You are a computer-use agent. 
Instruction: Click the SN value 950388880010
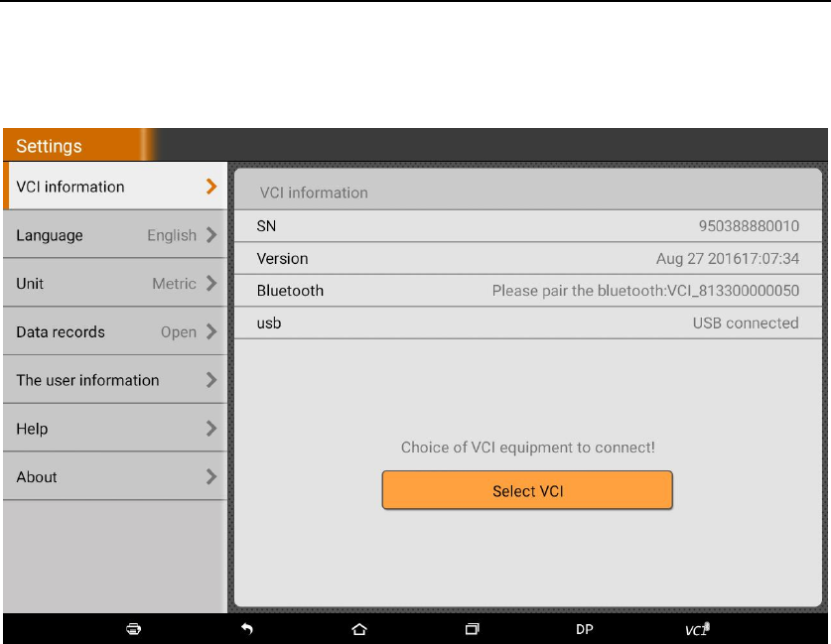coord(749,226)
